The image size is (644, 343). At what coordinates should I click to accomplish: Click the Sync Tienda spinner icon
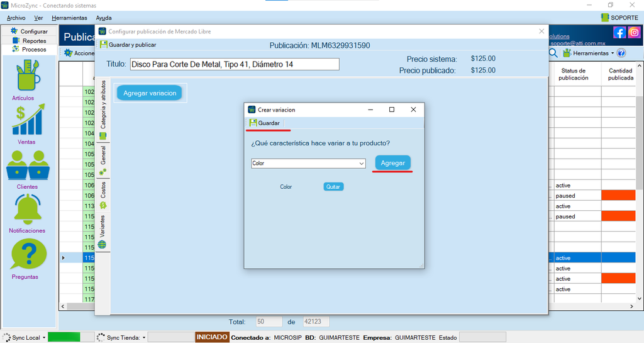coord(101,338)
